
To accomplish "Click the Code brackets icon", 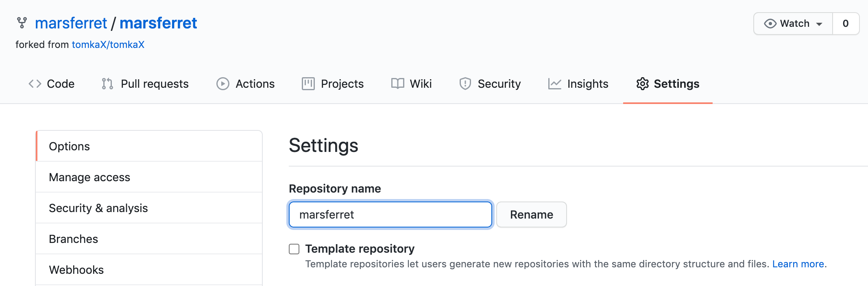I will click(35, 84).
